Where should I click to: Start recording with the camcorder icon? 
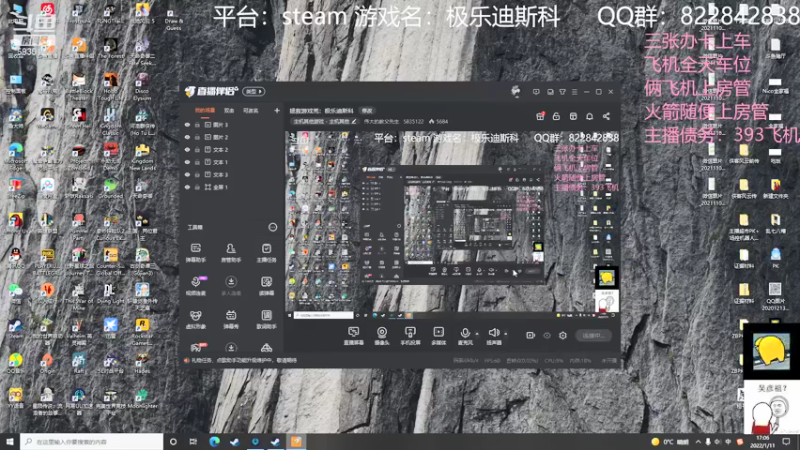530,335
